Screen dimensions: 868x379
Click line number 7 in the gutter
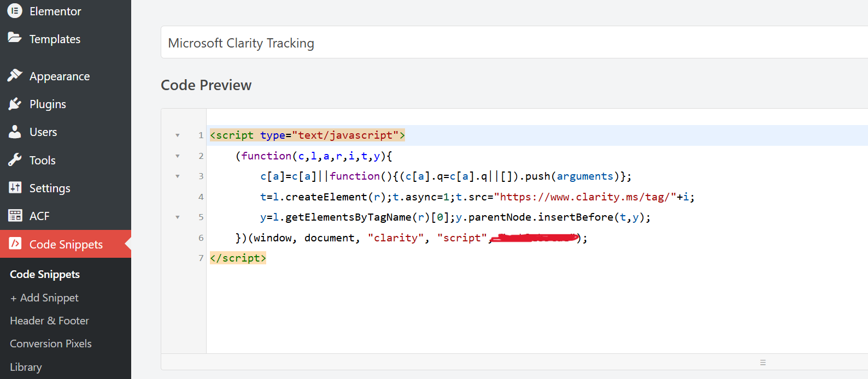(x=201, y=258)
